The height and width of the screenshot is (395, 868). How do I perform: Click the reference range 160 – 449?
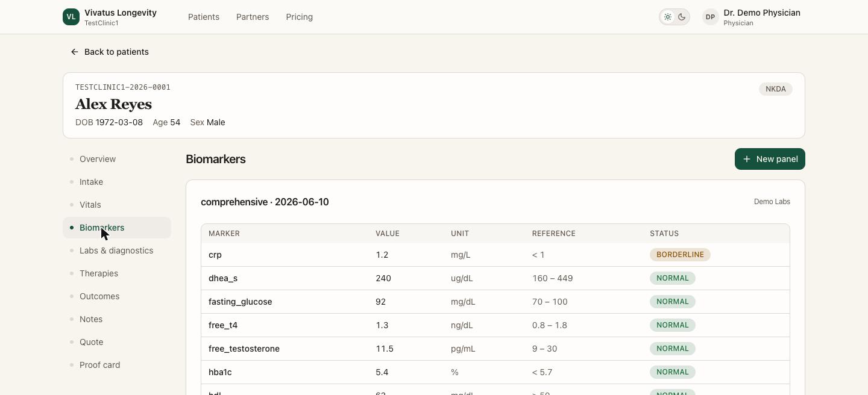point(552,278)
